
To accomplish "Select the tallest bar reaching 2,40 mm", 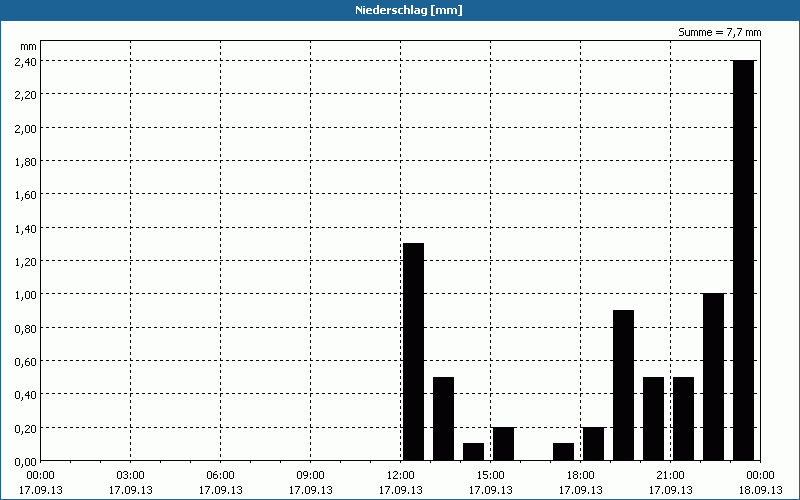I will (x=743, y=260).
